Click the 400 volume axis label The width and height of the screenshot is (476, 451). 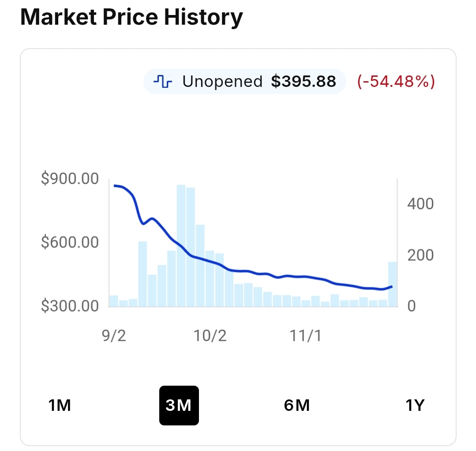420,204
